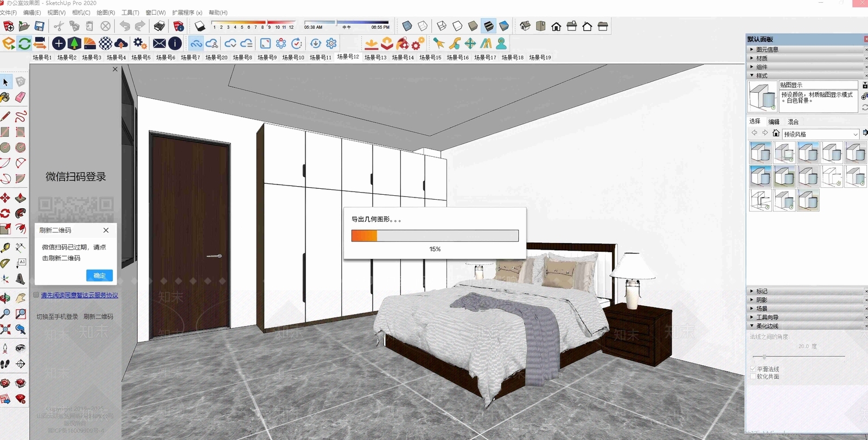Select the Pan hand tool
The image size is (868, 440).
(20, 298)
